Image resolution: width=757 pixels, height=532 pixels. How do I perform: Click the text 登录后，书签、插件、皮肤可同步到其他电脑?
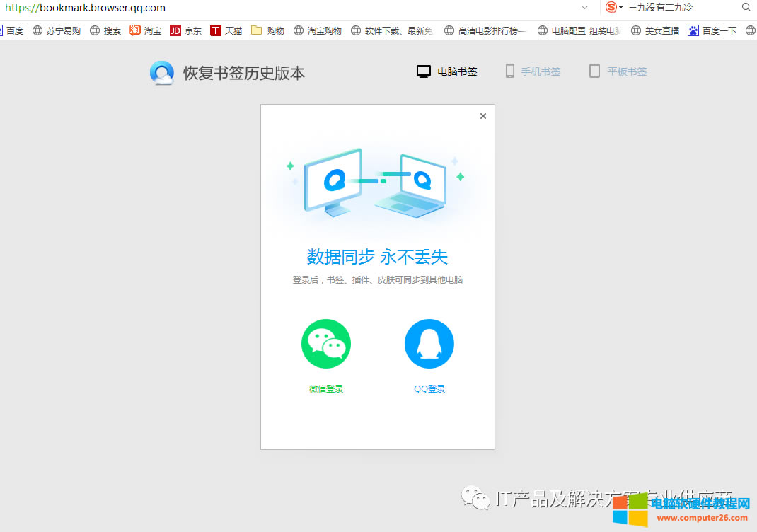click(x=378, y=280)
